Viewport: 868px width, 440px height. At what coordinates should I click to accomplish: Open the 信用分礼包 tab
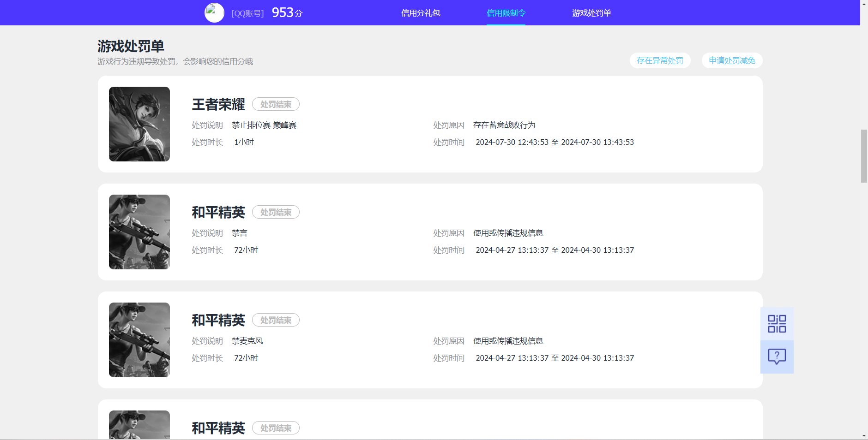pos(421,13)
